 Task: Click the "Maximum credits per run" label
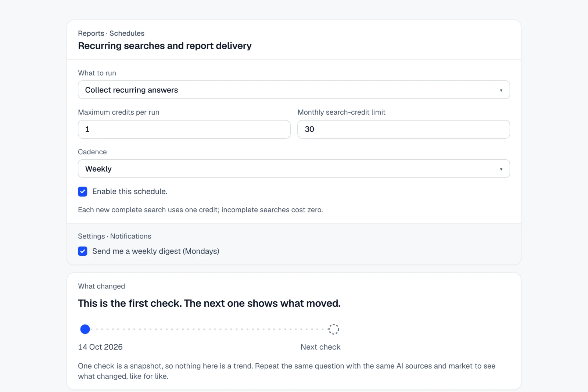(x=119, y=112)
